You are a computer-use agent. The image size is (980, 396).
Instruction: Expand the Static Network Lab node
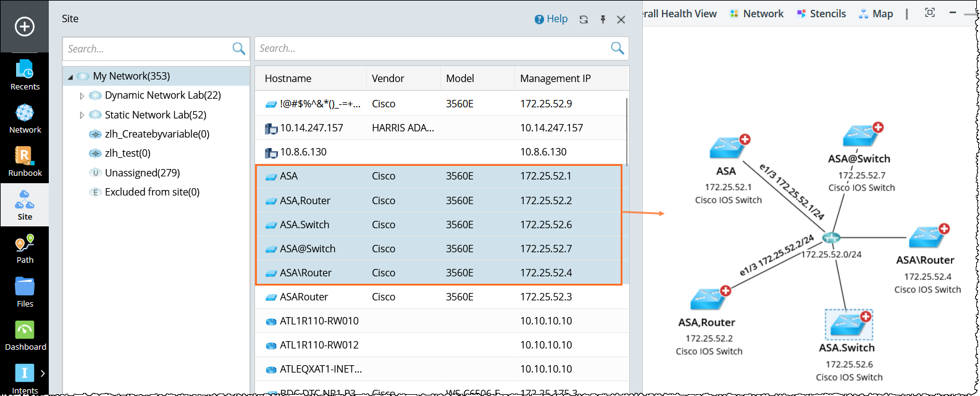pyautogui.click(x=82, y=115)
